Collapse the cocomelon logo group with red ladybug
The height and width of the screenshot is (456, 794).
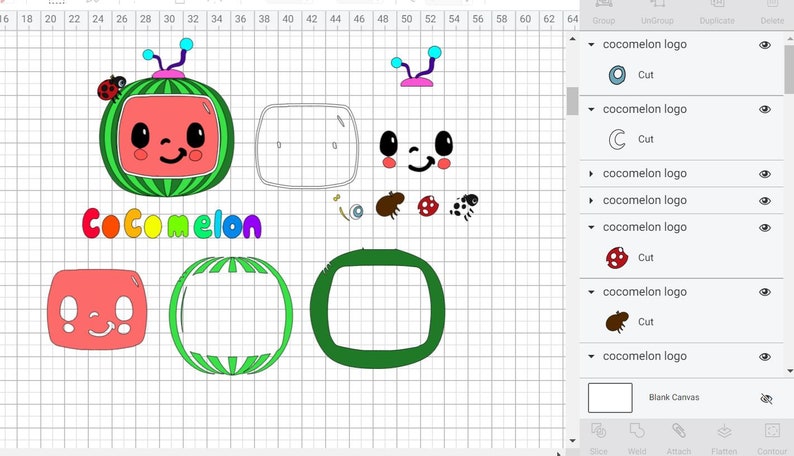coord(591,227)
